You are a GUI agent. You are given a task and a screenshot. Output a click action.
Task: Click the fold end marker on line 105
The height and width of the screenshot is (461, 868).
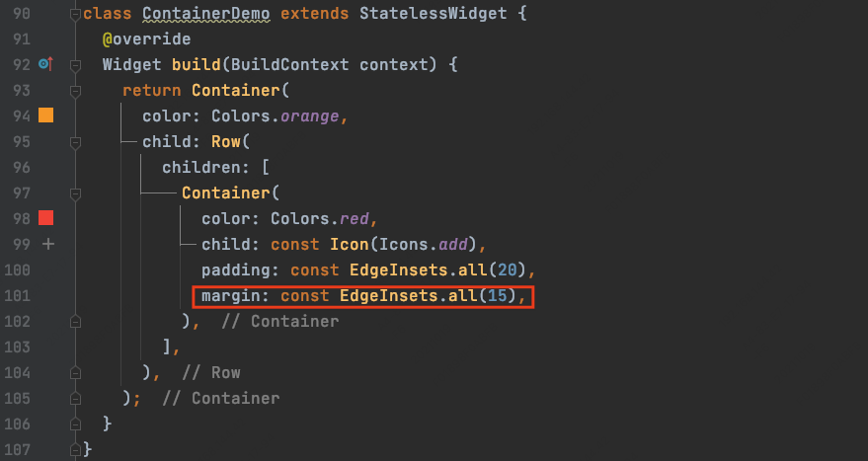coord(75,399)
